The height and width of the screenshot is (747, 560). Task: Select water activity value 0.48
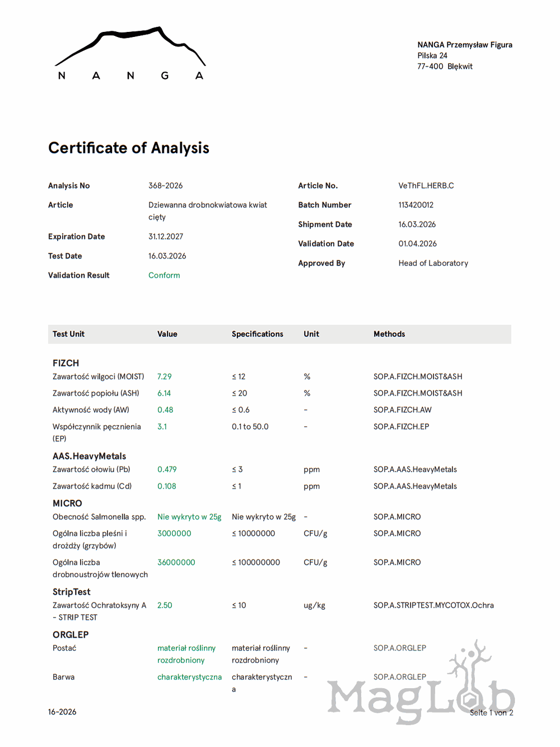point(165,410)
